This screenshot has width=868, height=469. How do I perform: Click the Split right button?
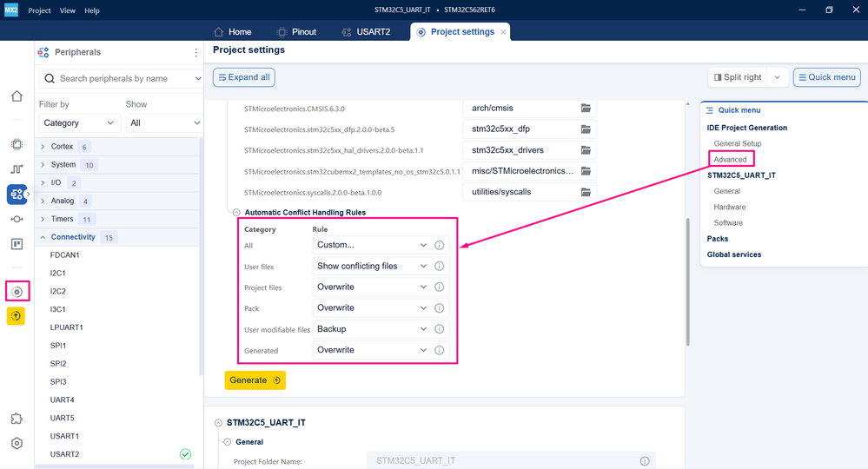click(x=738, y=77)
